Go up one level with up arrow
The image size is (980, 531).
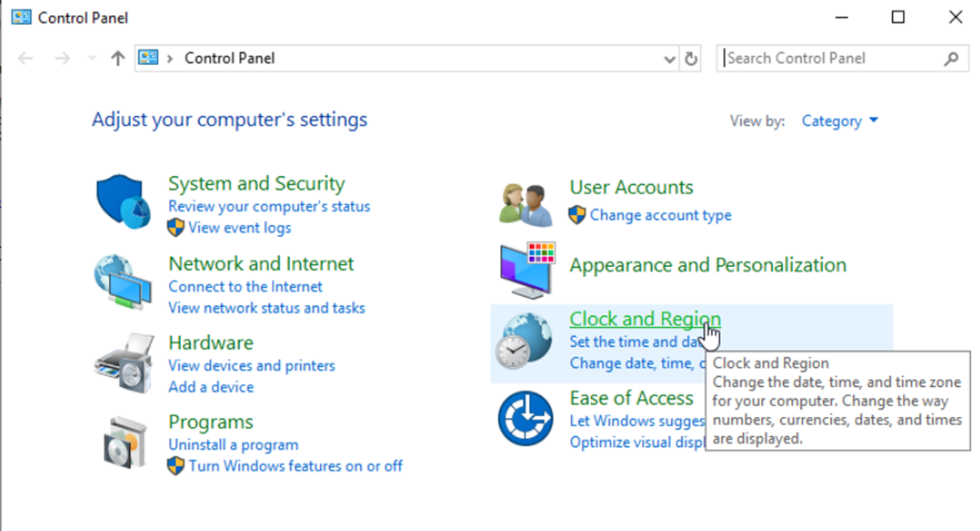pyautogui.click(x=118, y=59)
